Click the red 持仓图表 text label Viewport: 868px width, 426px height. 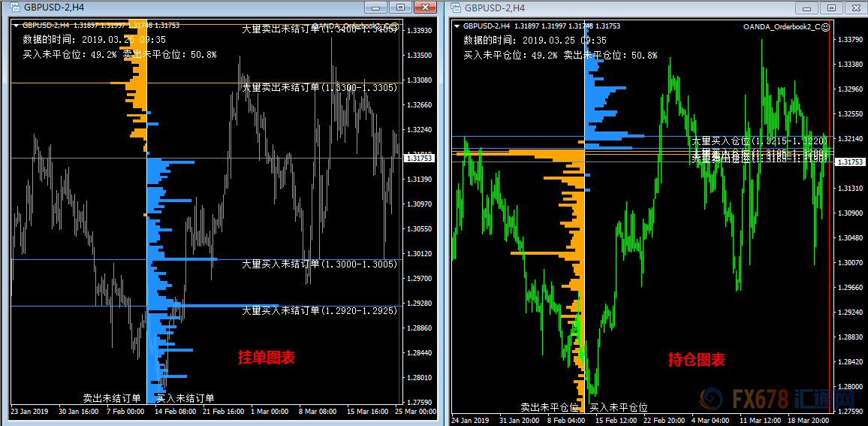[696, 360]
